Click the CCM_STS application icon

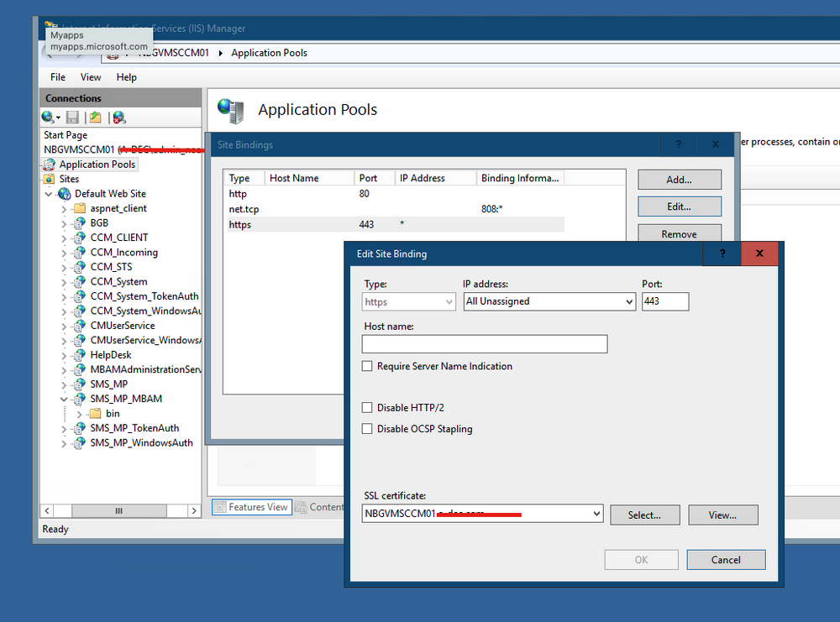pyautogui.click(x=79, y=267)
